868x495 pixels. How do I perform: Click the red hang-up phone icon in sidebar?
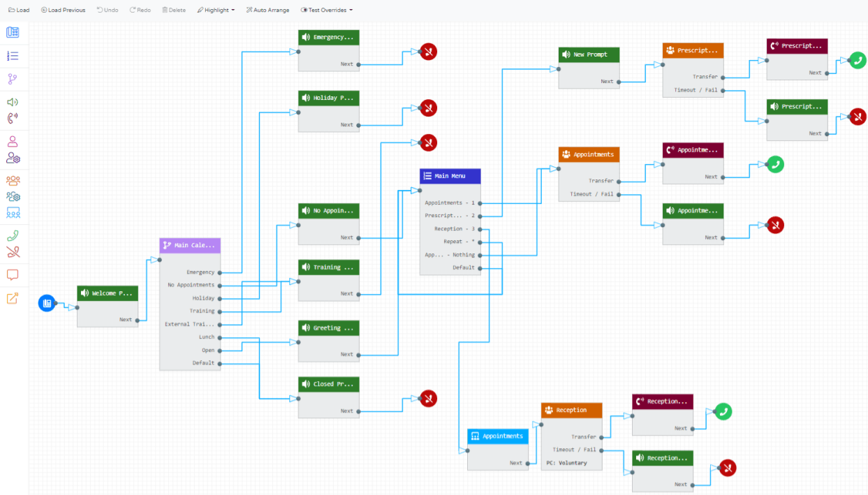pyautogui.click(x=13, y=252)
